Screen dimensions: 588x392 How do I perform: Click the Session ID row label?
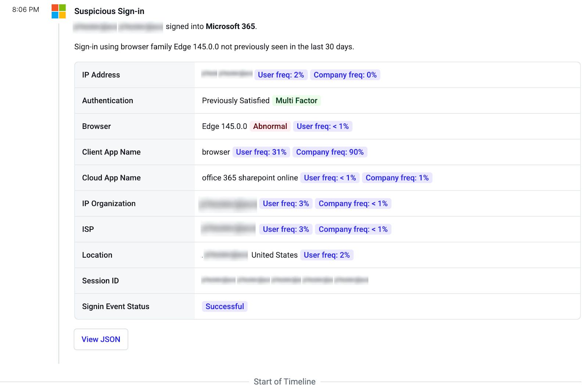point(101,280)
